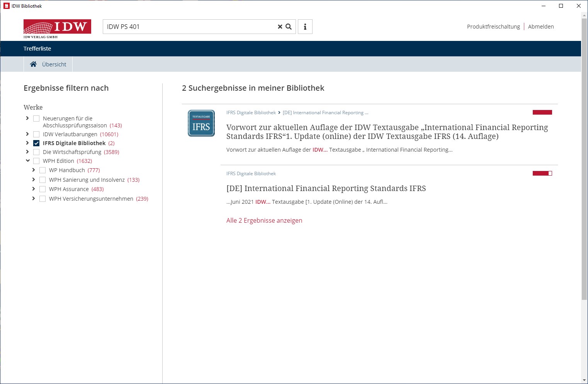Check WPH Sanierung und Insolvenz checkbox

(x=42, y=180)
